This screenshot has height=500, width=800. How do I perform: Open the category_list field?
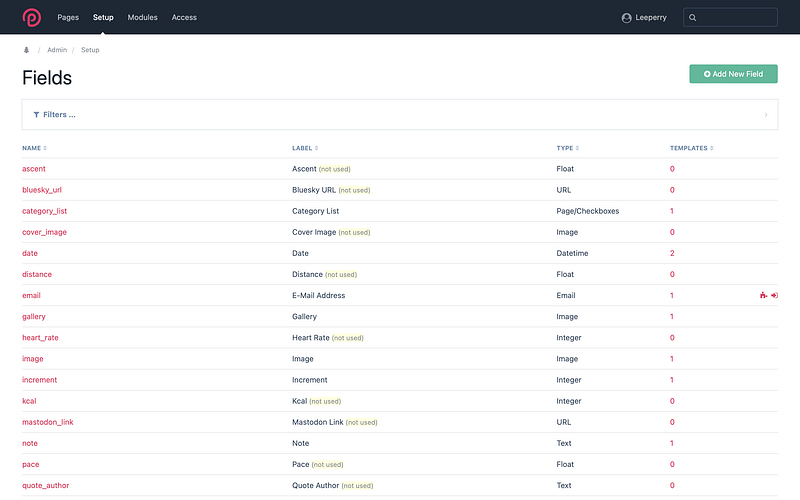pos(44,211)
